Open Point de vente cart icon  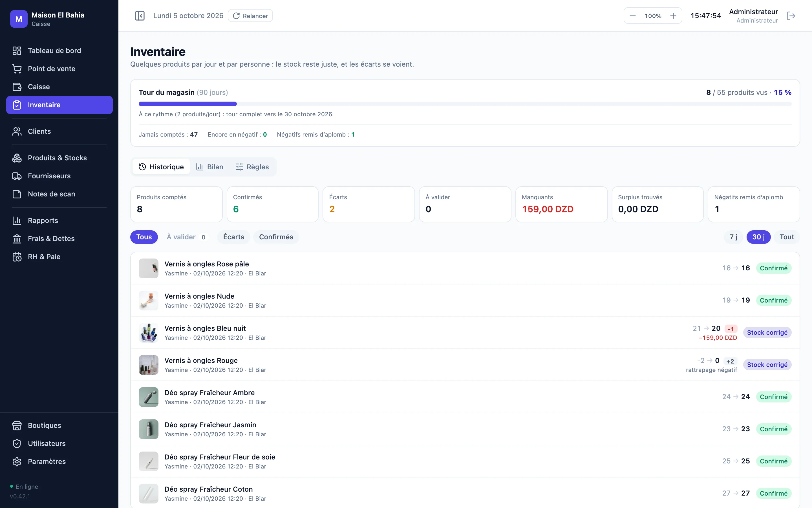pyautogui.click(x=17, y=69)
